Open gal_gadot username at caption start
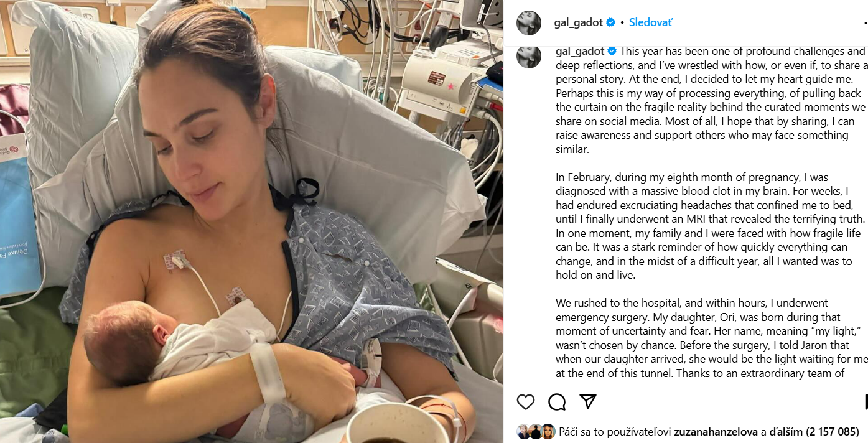 (580, 51)
